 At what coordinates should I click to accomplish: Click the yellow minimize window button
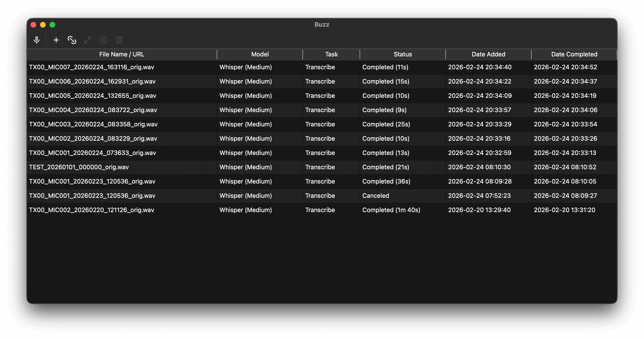pos(43,25)
